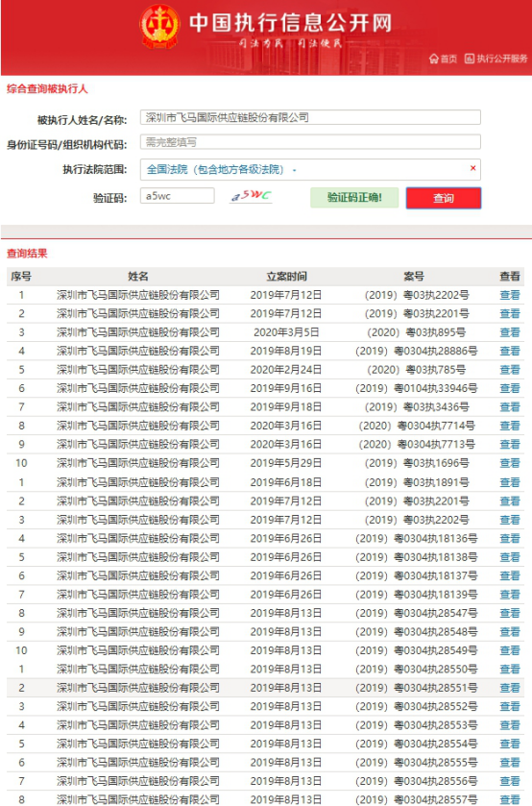Open 查看 for case 粤0304执18136号
This screenshot has height=806, width=532.
(510, 539)
